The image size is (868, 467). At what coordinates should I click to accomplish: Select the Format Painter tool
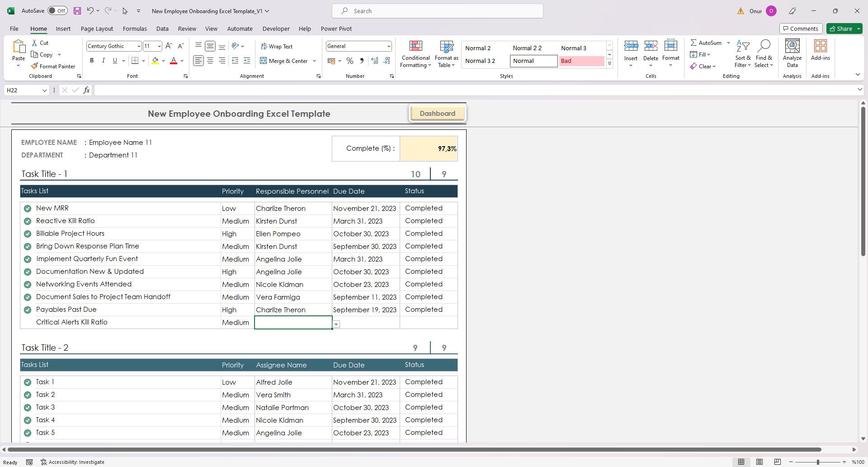[x=53, y=66]
